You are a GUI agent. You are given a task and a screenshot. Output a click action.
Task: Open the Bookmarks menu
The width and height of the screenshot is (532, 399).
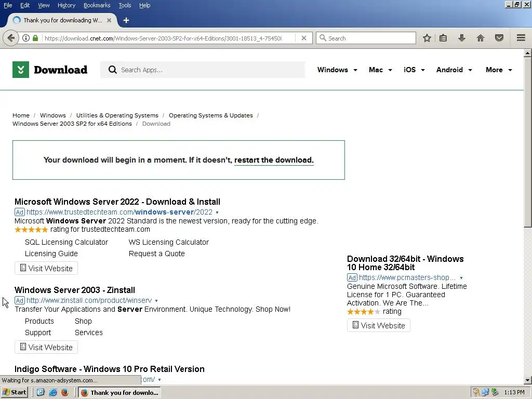click(97, 5)
